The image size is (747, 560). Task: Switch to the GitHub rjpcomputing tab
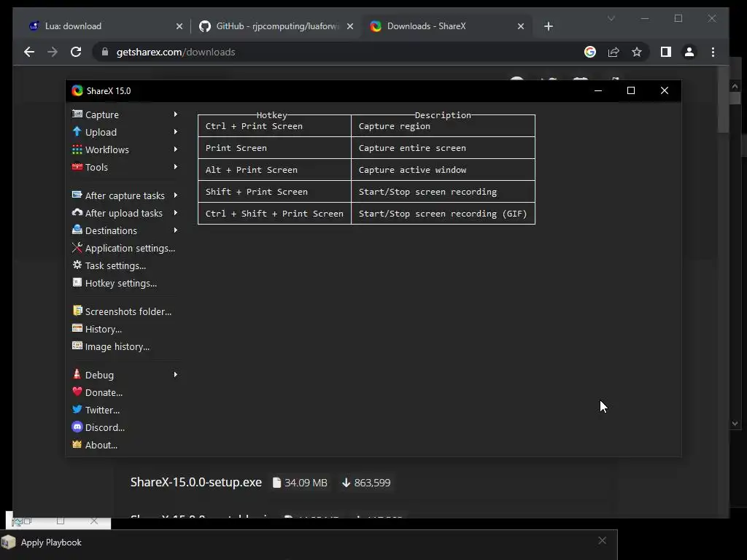tap(276, 26)
